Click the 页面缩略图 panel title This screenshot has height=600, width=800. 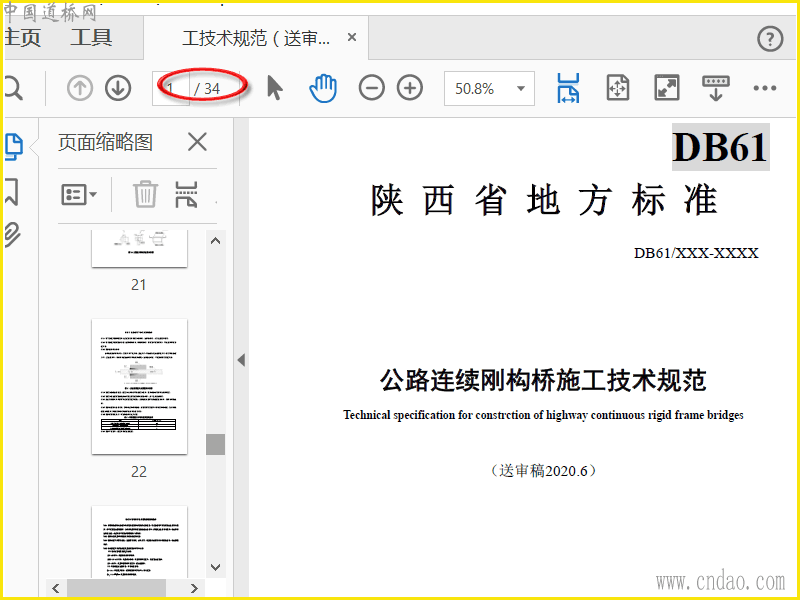click(105, 142)
